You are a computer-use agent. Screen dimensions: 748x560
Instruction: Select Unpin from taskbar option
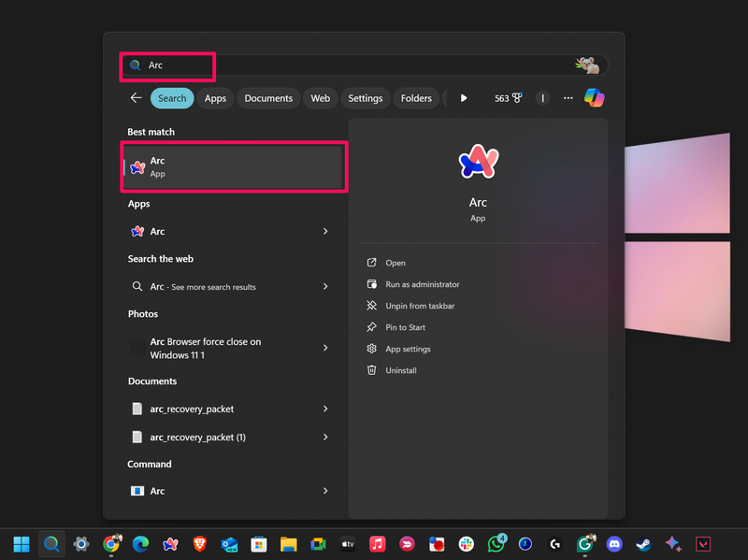[x=420, y=306]
